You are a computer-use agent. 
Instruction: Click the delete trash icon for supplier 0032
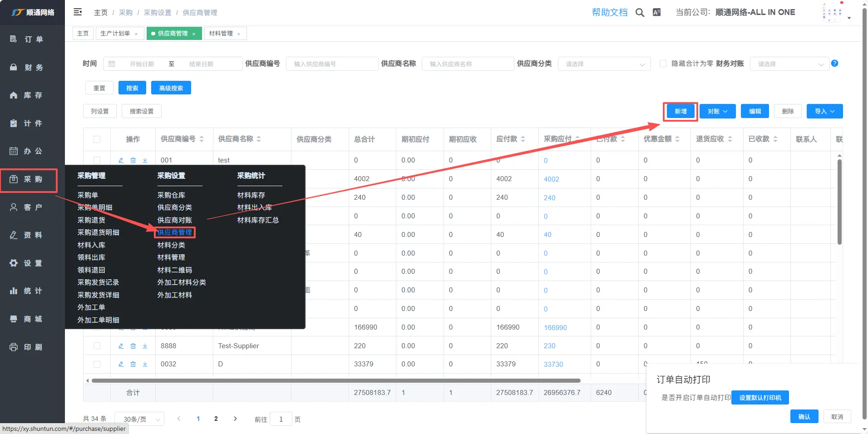(x=133, y=364)
